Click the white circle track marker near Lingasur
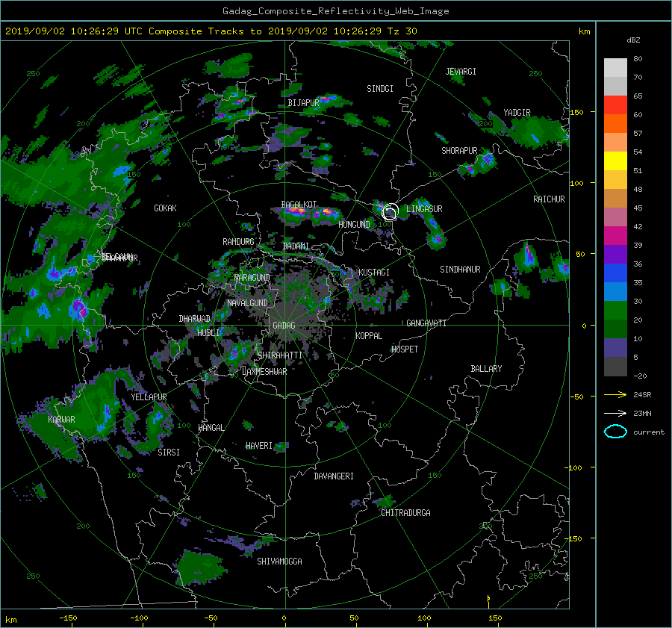The width and height of the screenshot is (672, 628). 390,211
